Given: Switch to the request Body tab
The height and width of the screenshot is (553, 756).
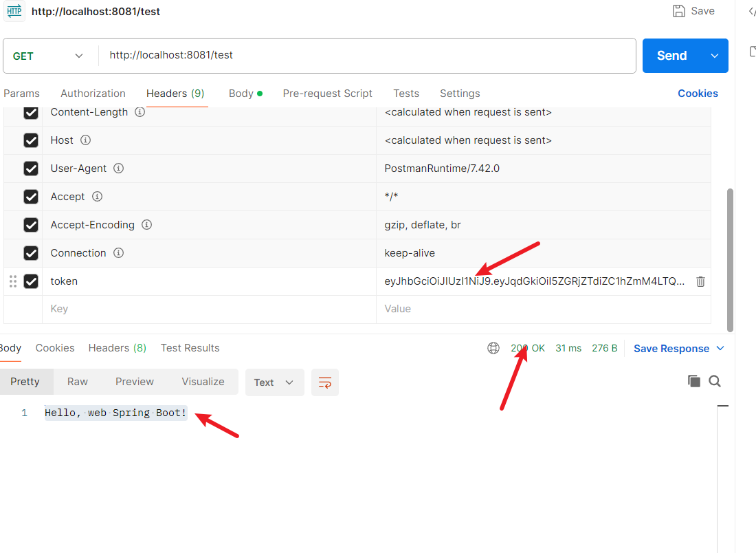Looking at the screenshot, I should coord(245,94).
